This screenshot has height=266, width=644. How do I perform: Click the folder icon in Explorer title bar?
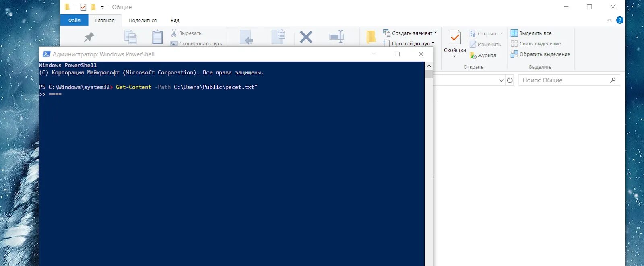tap(67, 7)
